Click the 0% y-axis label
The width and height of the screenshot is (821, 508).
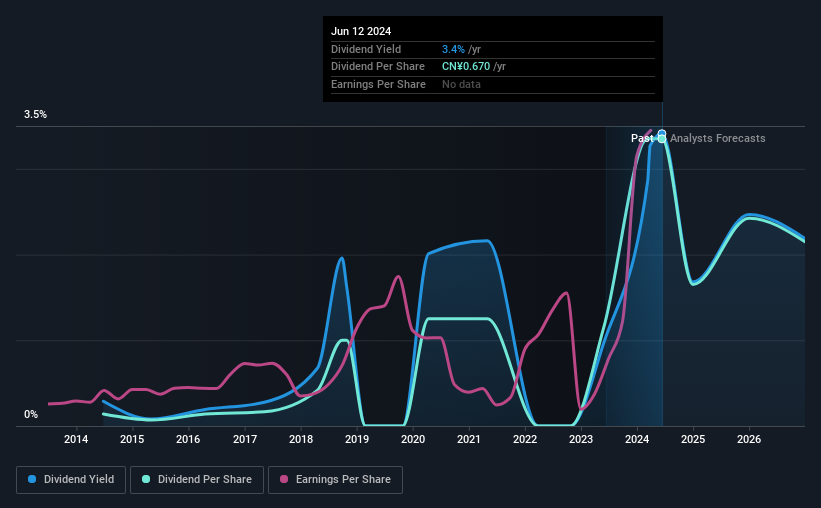tap(31, 414)
